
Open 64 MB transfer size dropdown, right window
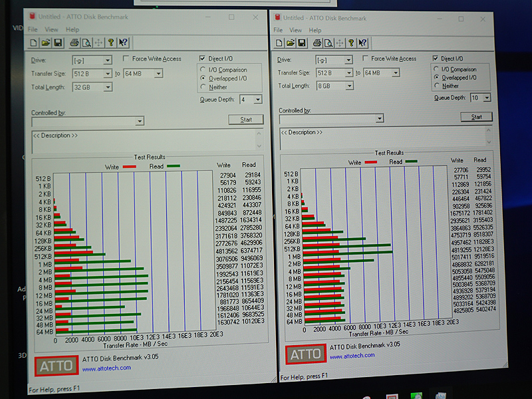coord(395,72)
